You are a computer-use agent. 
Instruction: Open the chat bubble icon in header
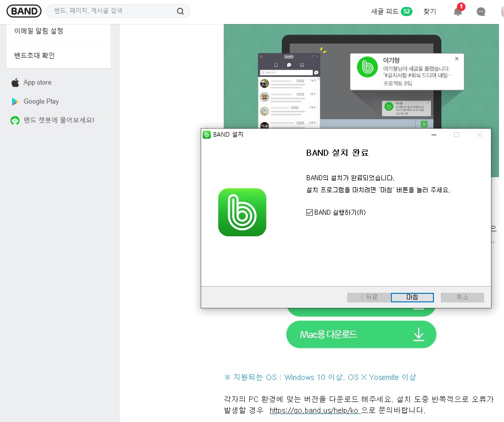tap(481, 12)
